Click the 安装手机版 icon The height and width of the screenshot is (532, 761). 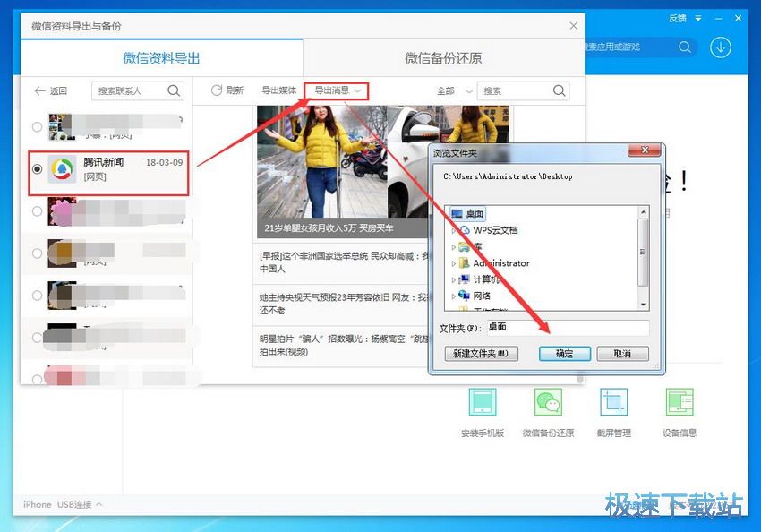[483, 402]
